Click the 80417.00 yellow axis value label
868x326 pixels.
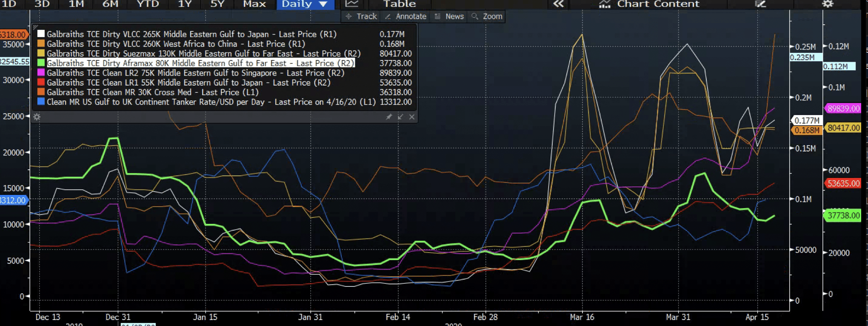tap(843, 128)
